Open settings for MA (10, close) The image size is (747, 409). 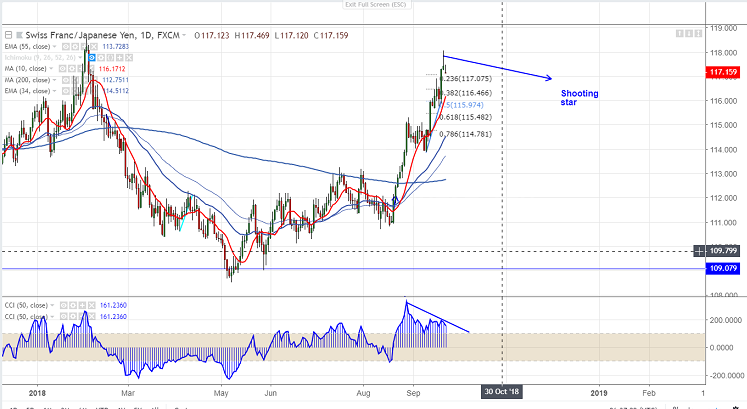71,69
